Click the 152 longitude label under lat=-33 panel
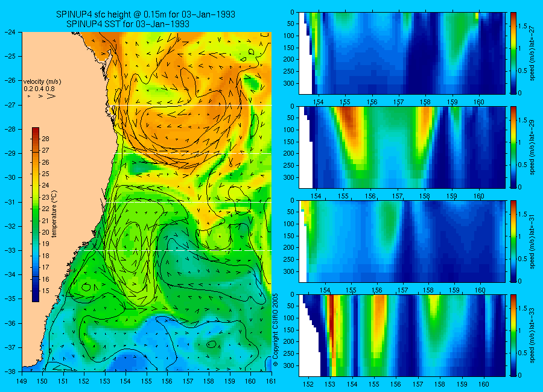543x392 pixels. point(308,384)
